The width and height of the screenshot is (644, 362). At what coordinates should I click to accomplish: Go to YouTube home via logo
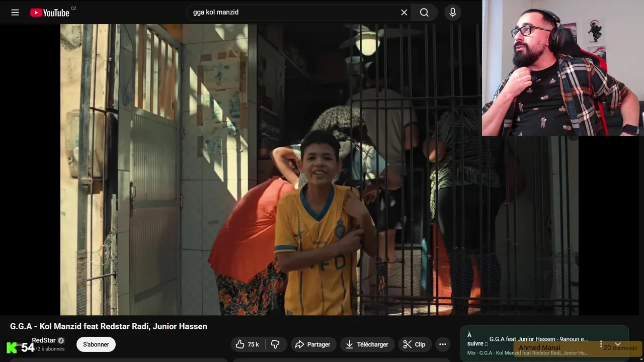pos(50,13)
